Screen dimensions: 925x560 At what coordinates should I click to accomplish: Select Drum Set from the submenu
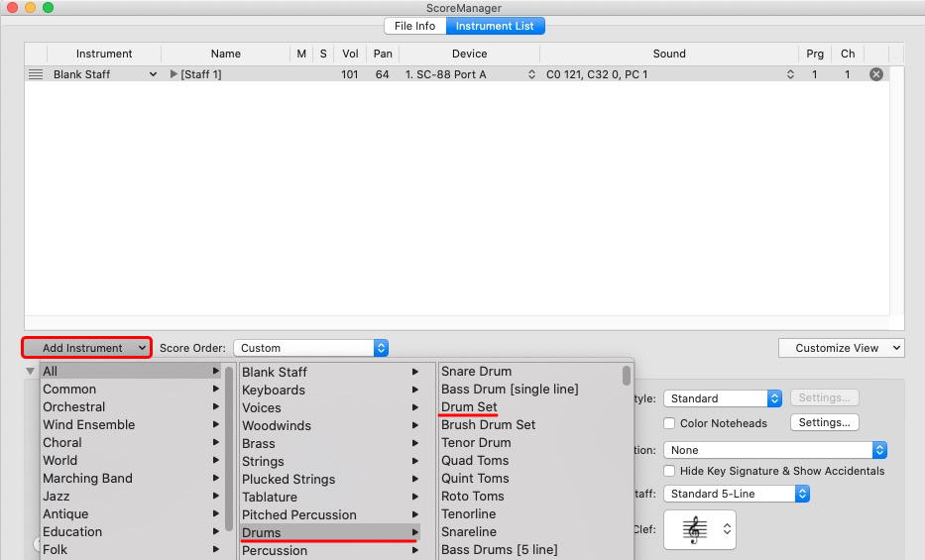click(469, 407)
